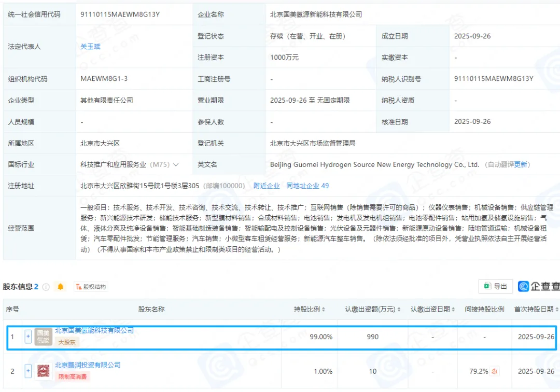Click the 79.2% indirect holding value
The width and height of the screenshot is (560, 392).
479,371
